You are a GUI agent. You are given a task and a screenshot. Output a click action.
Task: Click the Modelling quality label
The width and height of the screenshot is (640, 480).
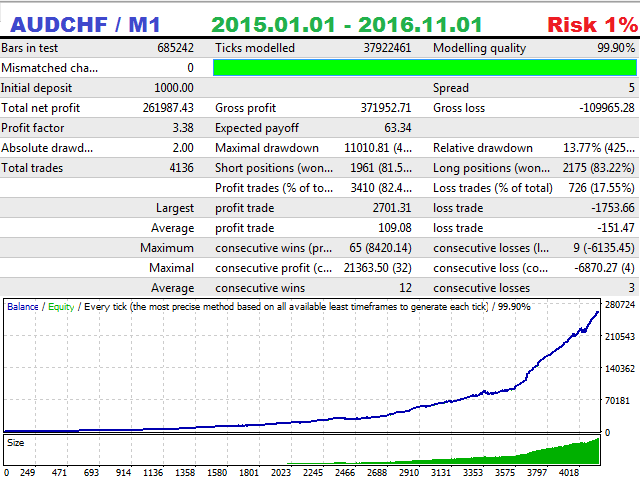point(480,48)
